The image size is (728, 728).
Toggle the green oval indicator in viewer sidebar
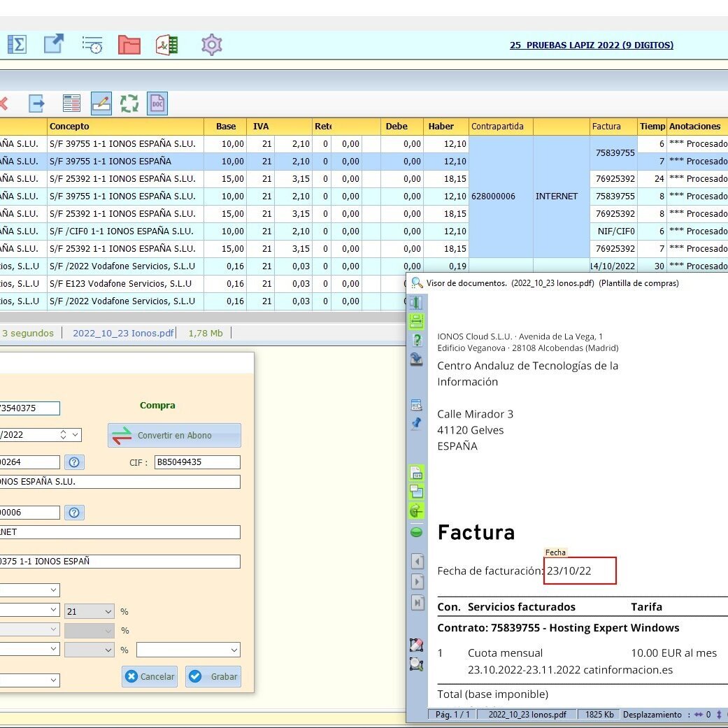(x=416, y=532)
